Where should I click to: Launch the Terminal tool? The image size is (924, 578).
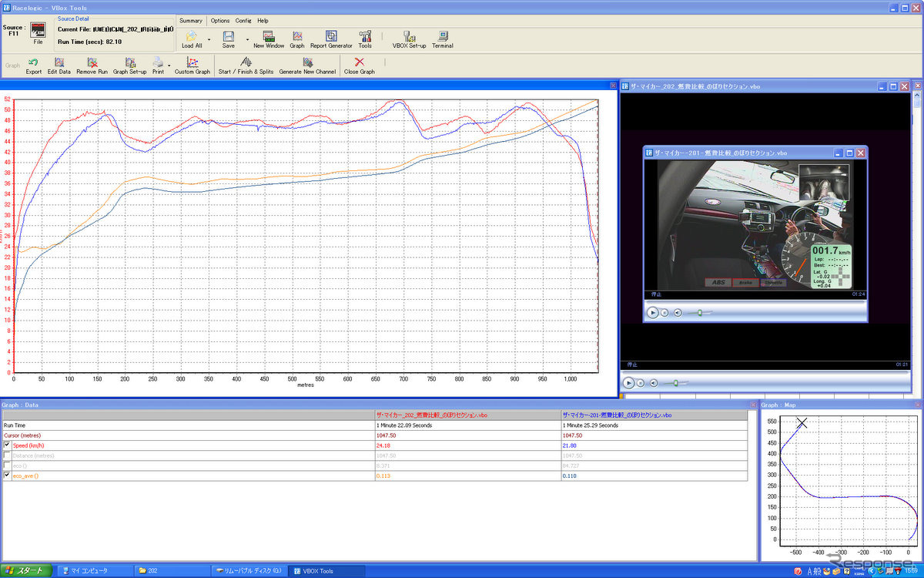(443, 39)
